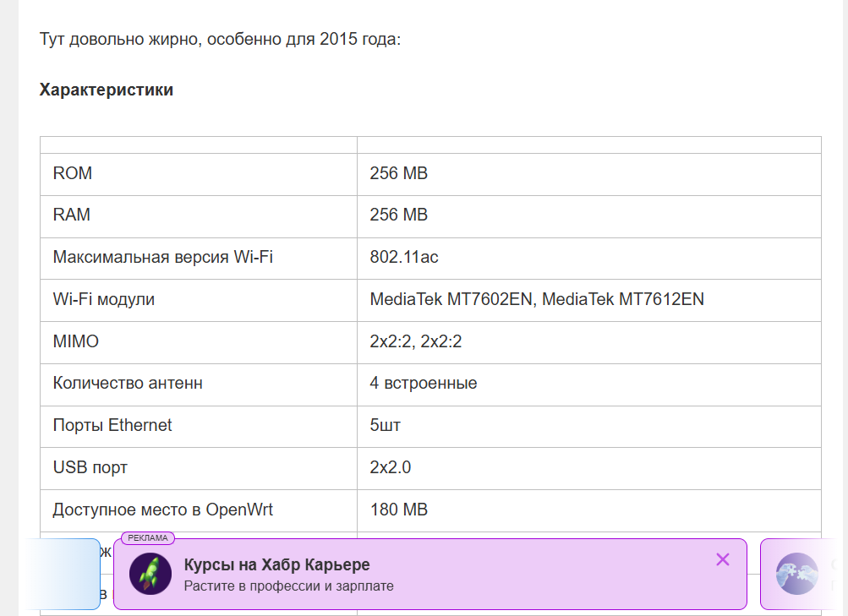
Task: Click the «Растите в профессии и зарплате» subtitle
Action: [x=288, y=586]
